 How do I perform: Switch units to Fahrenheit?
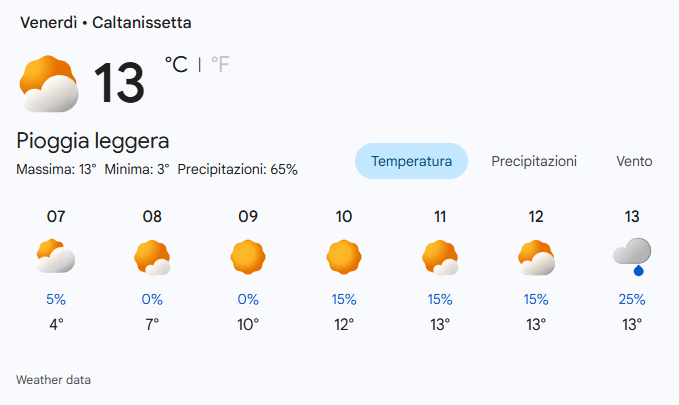click(220, 64)
